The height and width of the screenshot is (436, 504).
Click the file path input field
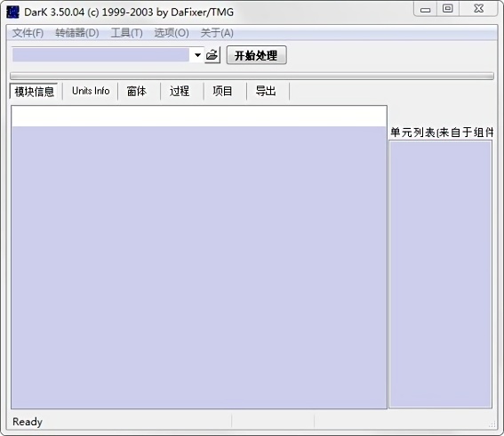click(100, 55)
